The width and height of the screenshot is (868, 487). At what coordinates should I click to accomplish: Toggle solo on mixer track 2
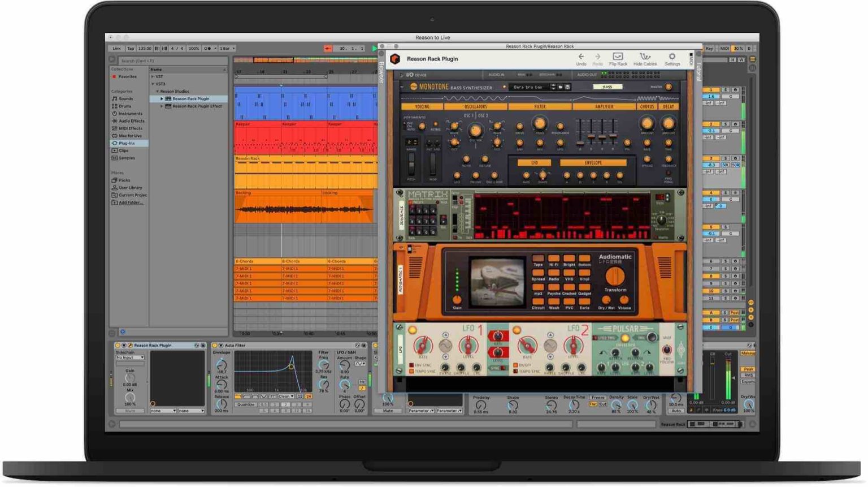tap(726, 124)
